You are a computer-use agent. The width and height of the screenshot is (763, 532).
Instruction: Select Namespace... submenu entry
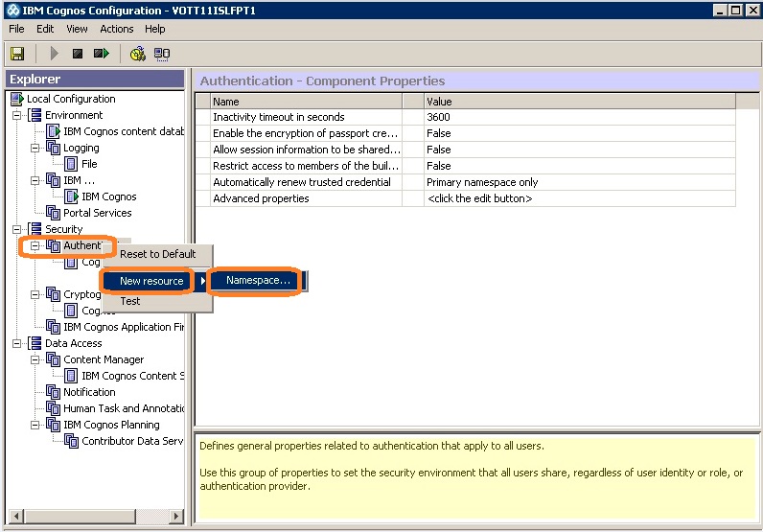[258, 280]
